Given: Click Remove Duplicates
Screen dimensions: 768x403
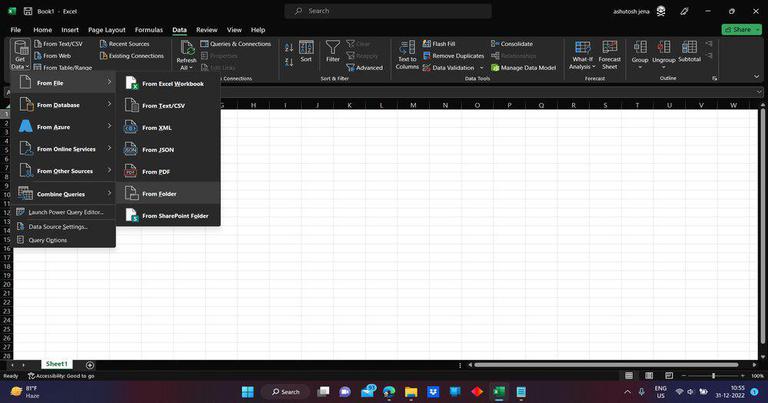Looking at the screenshot, I should pyautogui.click(x=453, y=56).
